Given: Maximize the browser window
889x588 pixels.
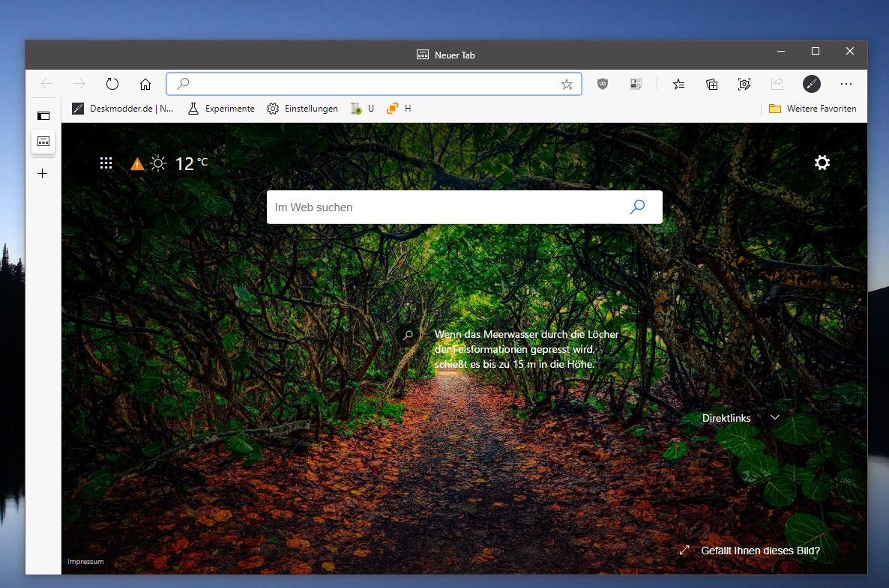Looking at the screenshot, I should point(816,51).
